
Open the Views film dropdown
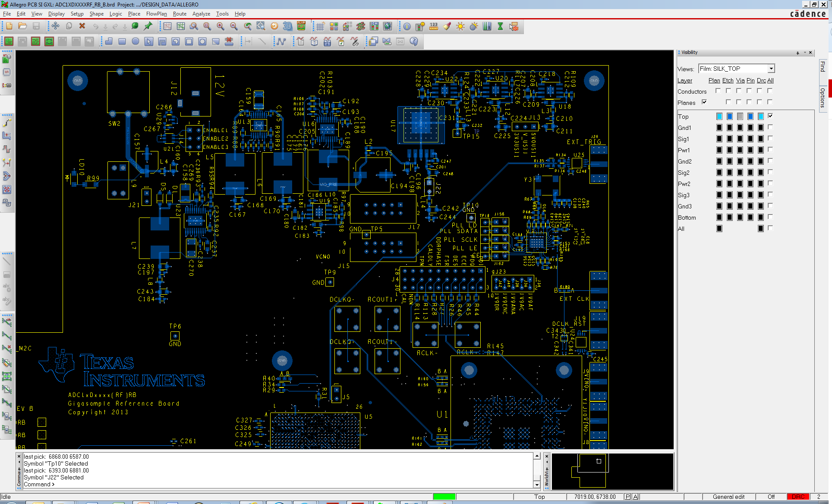[771, 69]
